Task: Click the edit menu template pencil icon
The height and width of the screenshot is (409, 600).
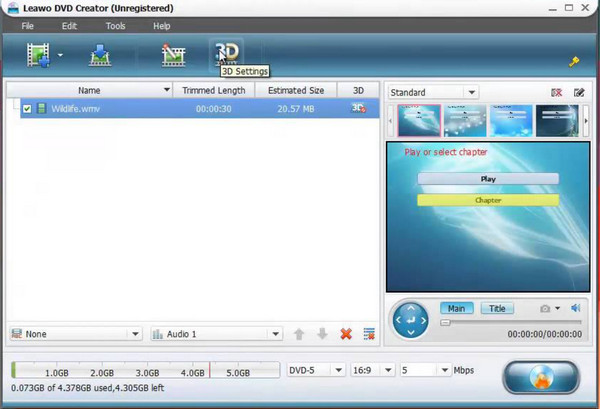Action: pyautogui.click(x=579, y=93)
